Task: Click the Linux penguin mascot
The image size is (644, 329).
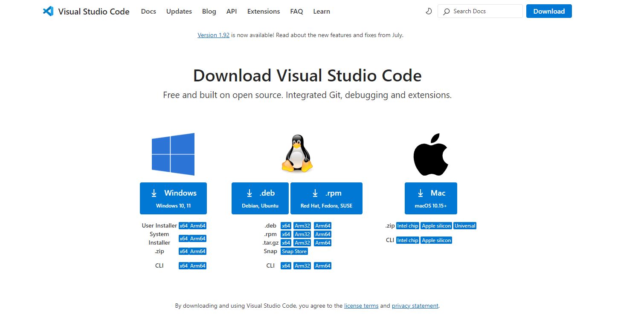Action: [297, 153]
